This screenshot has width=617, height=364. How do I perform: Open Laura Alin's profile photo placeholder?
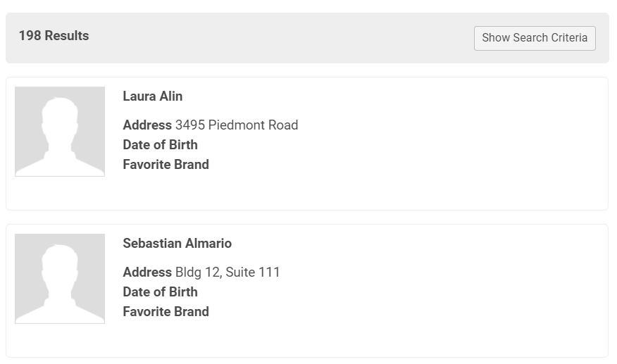[60, 132]
